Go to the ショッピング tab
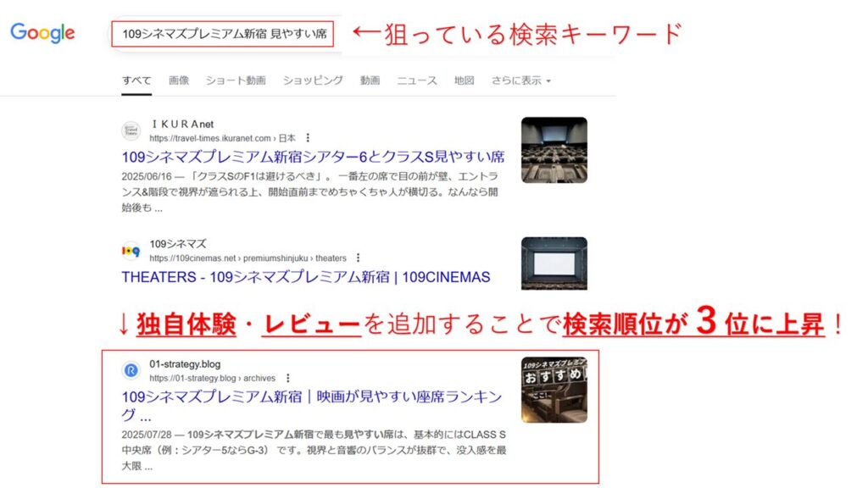 pos(313,80)
